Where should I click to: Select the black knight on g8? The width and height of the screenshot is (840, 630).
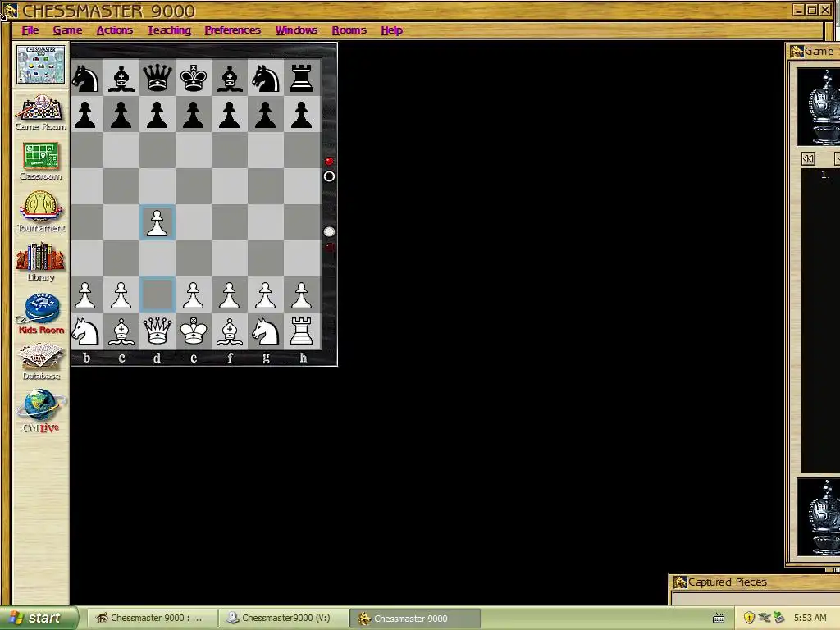coord(266,78)
